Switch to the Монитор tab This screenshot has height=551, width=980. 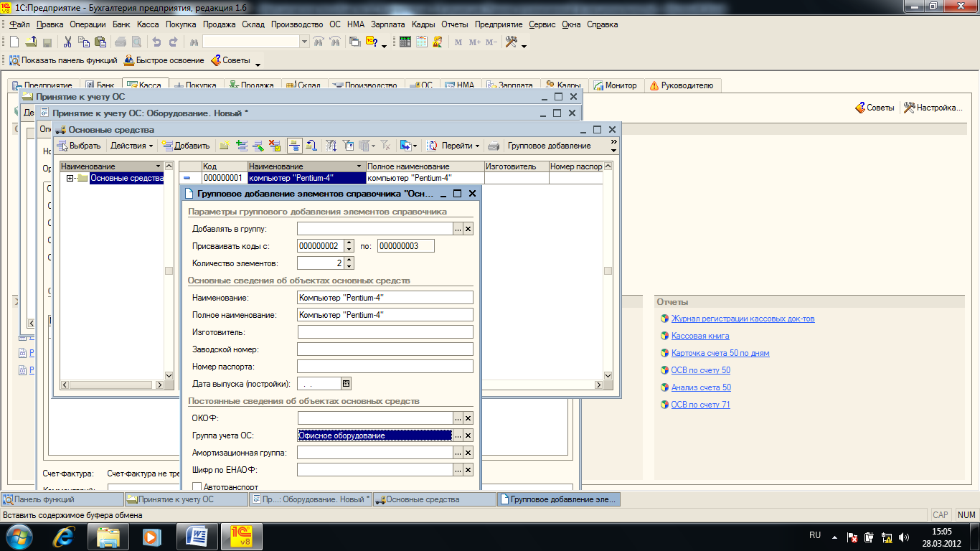[x=616, y=85]
